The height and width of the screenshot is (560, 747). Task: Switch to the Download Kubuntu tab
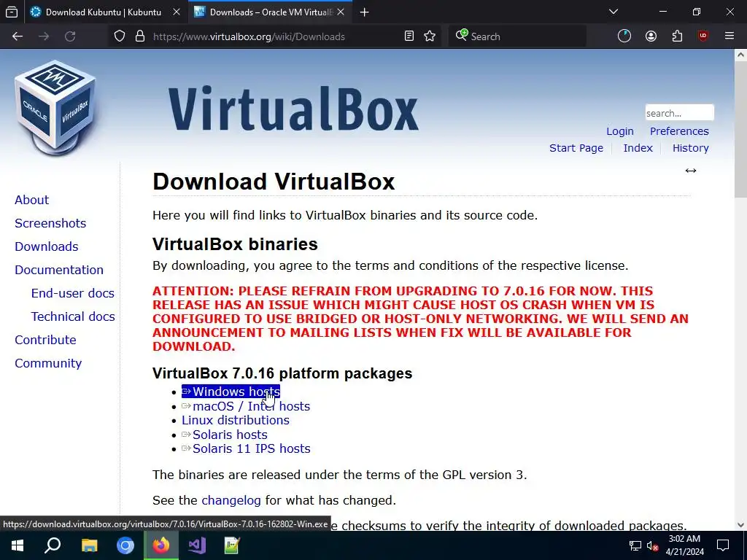(x=104, y=12)
